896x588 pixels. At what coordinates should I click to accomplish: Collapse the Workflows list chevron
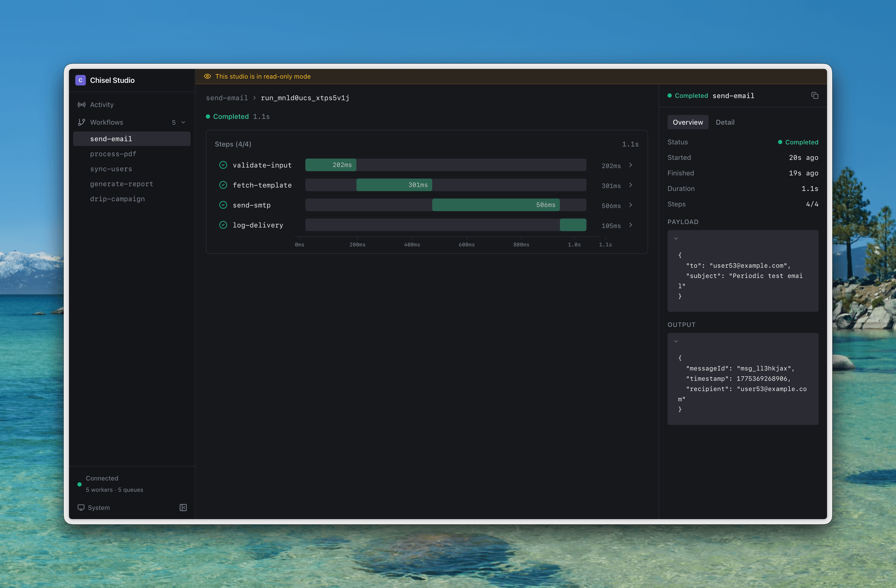[x=183, y=122]
